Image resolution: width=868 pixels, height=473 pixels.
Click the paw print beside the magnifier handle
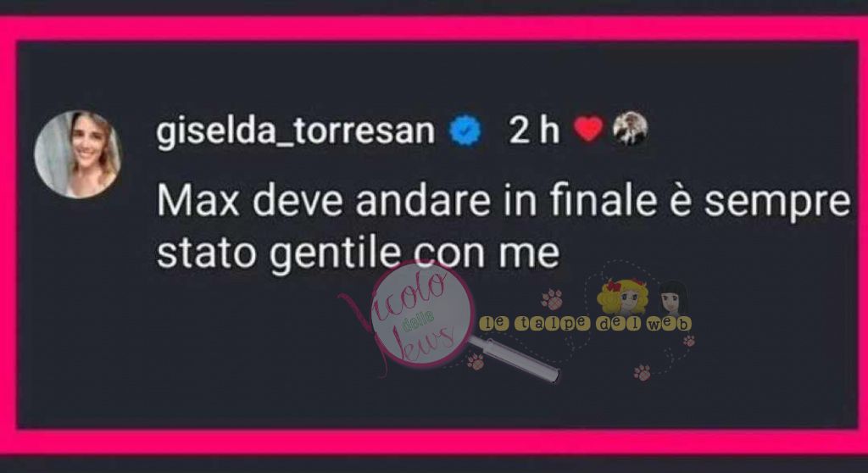476,361
